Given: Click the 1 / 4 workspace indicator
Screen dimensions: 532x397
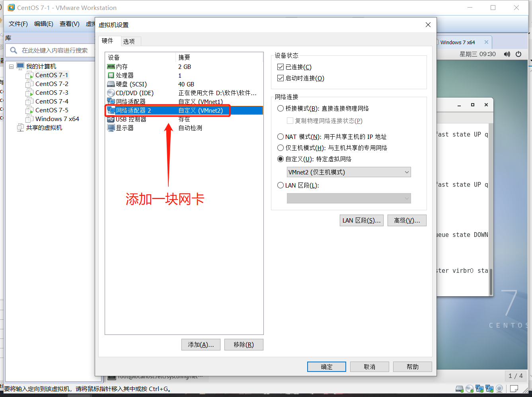Looking at the screenshot, I should (x=516, y=375).
